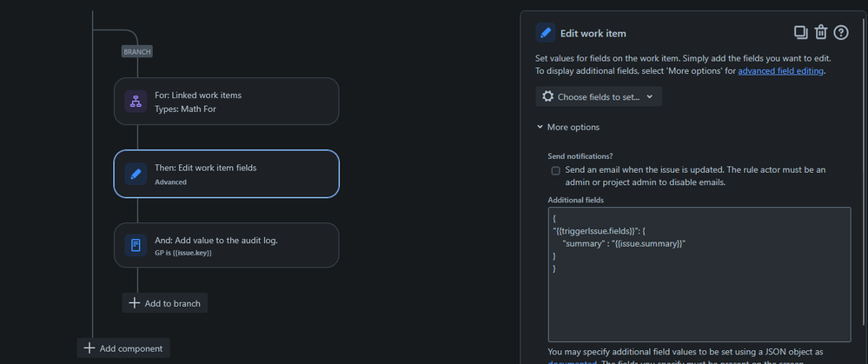The image size is (868, 364).
Task: Click Add to branch button
Action: [165, 303]
